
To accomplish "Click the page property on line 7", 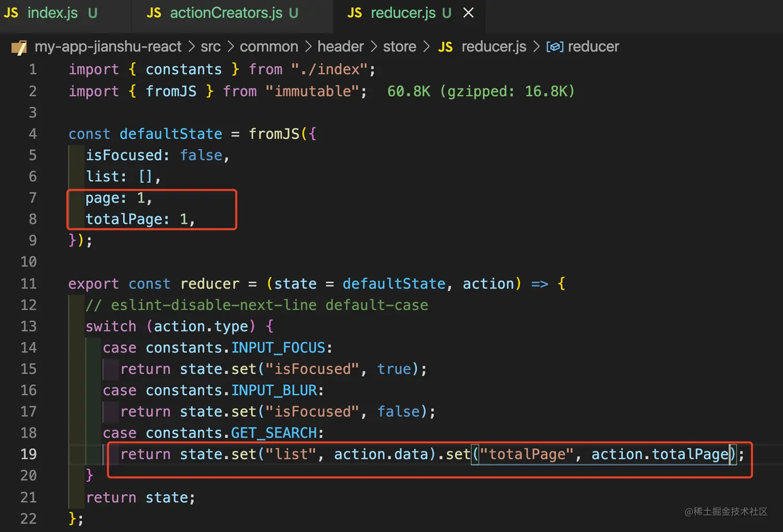I will pyautogui.click(x=103, y=198).
